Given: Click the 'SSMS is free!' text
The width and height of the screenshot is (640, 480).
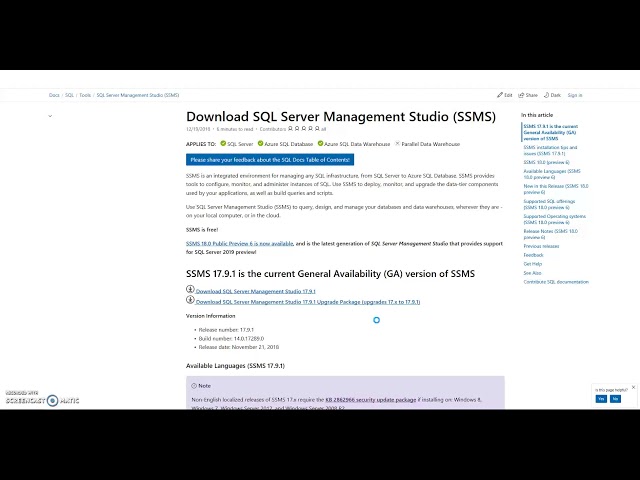Looking at the screenshot, I should tap(202, 229).
